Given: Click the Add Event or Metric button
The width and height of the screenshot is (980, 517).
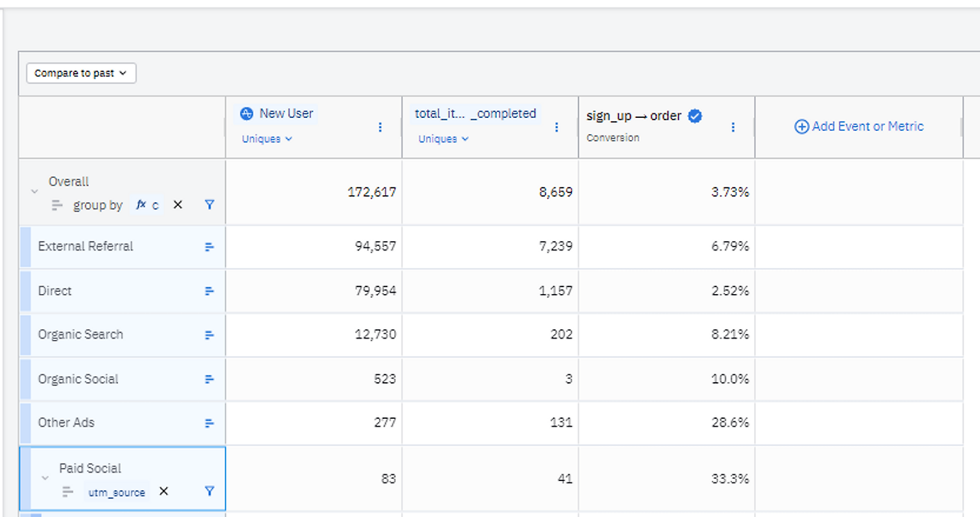Looking at the screenshot, I should (x=859, y=126).
